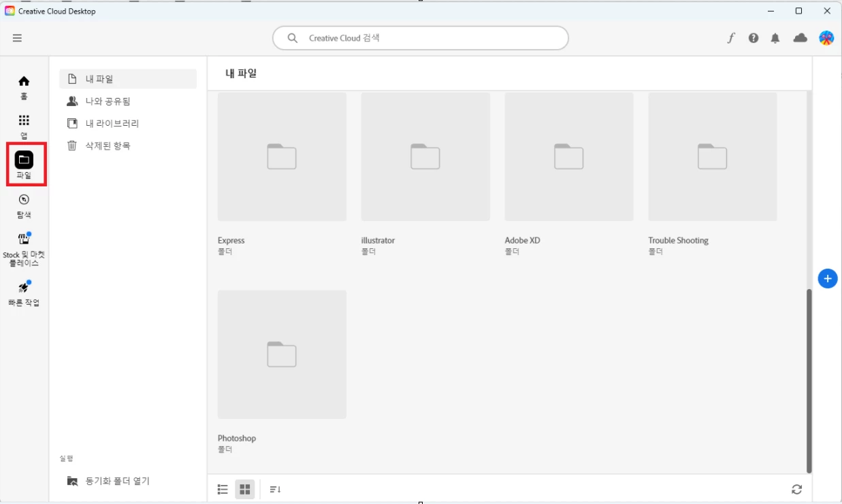Click 동기화 폴더 열기 link
Screen dimensions: 842x504
point(118,481)
